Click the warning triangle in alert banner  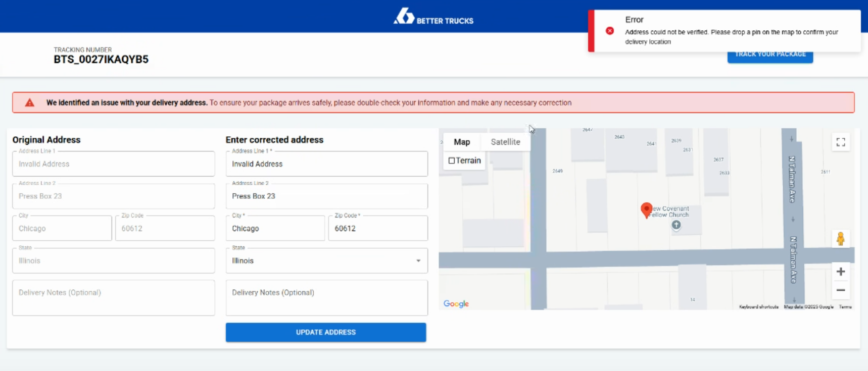[x=30, y=102]
